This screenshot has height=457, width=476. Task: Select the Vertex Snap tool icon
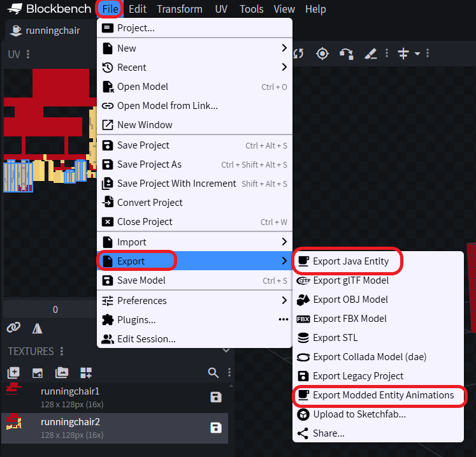346,54
